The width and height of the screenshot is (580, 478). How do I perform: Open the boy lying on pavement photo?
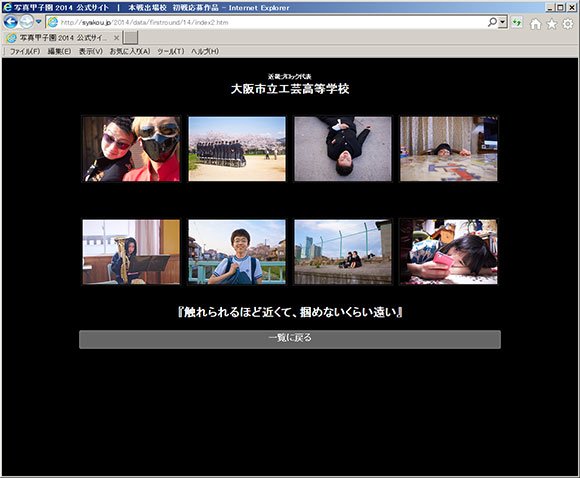point(343,149)
